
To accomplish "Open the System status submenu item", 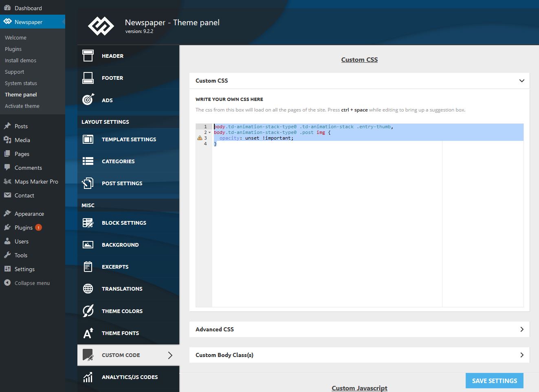I will click(21, 83).
